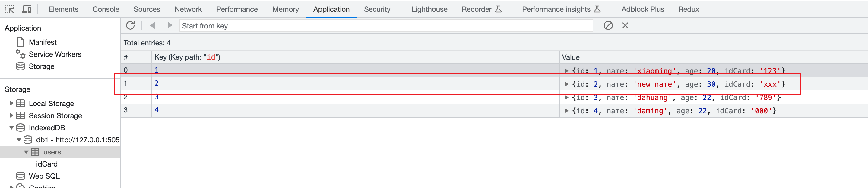Show the next page of entries
The height and width of the screenshot is (188, 868).
(x=169, y=26)
